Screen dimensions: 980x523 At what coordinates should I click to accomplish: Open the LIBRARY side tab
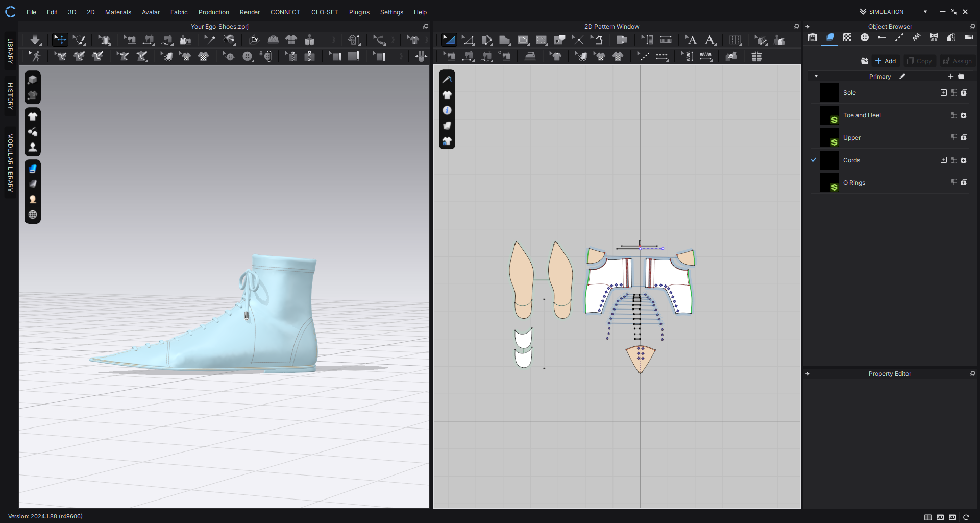[10, 51]
